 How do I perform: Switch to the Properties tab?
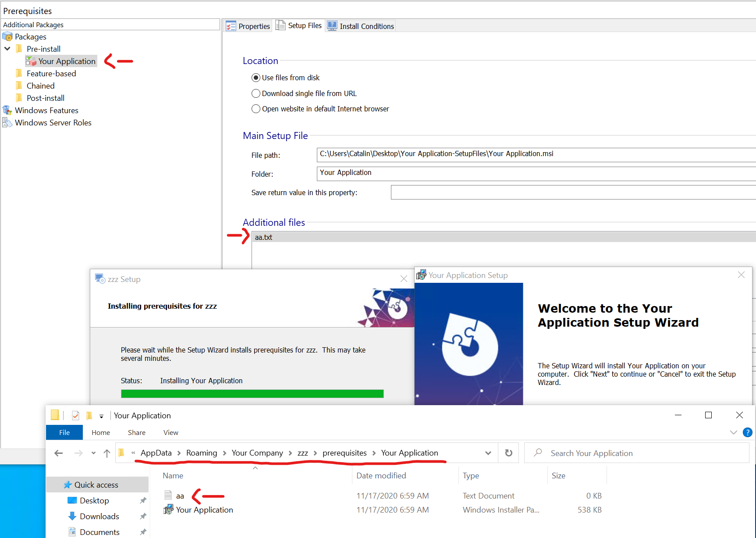248,26
